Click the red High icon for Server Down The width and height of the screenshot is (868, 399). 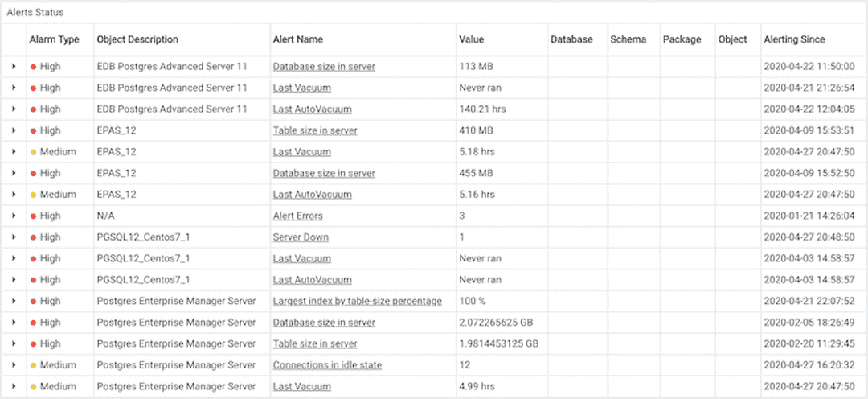point(34,237)
